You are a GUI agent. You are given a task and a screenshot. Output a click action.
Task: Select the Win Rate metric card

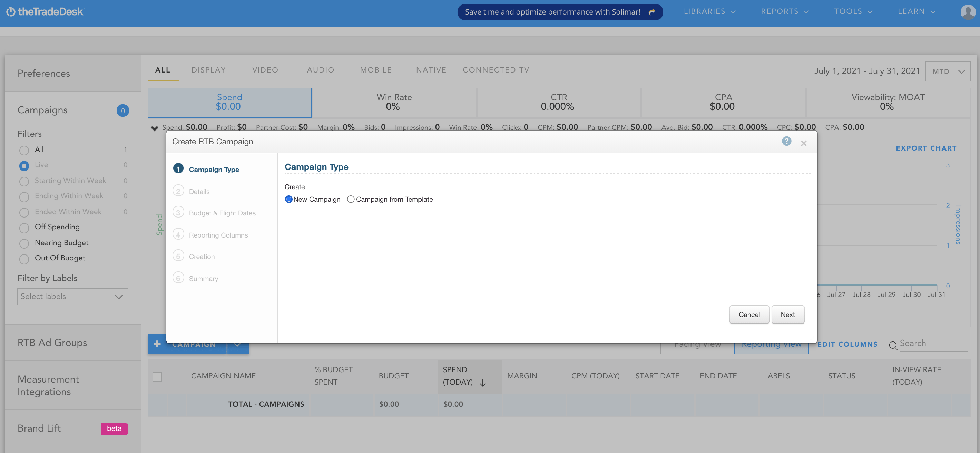pos(394,103)
